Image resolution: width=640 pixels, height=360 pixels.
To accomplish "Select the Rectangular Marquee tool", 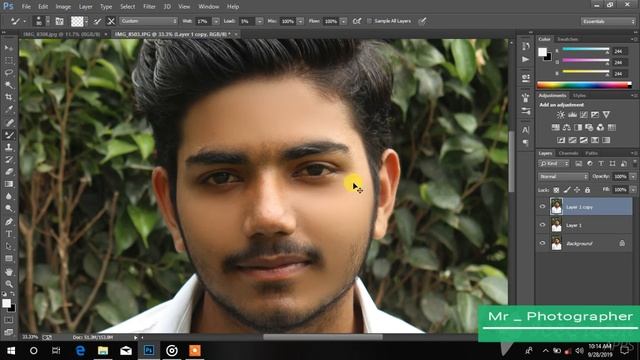I will (x=9, y=60).
